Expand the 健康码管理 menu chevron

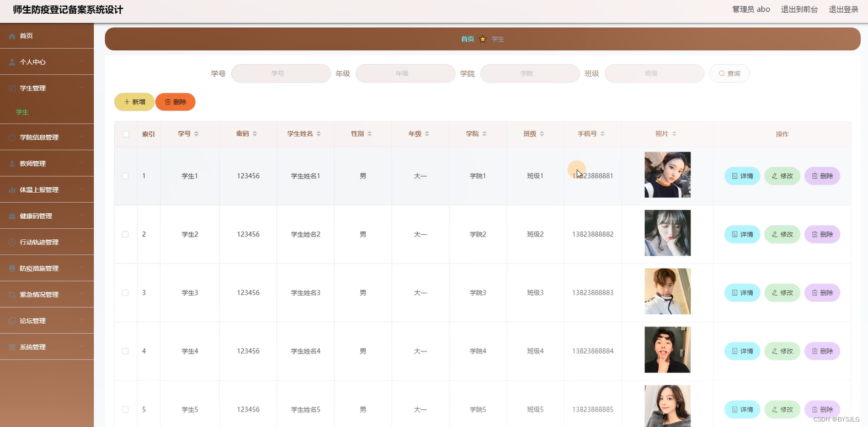82,215
